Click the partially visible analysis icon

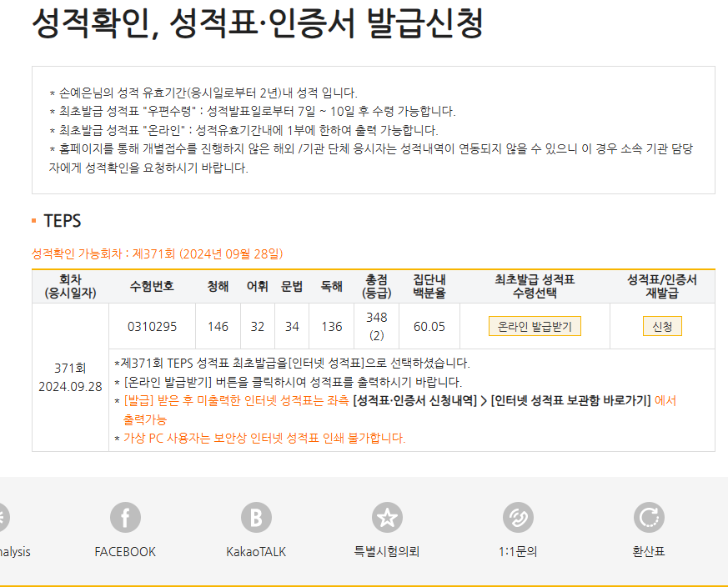(x=4, y=518)
